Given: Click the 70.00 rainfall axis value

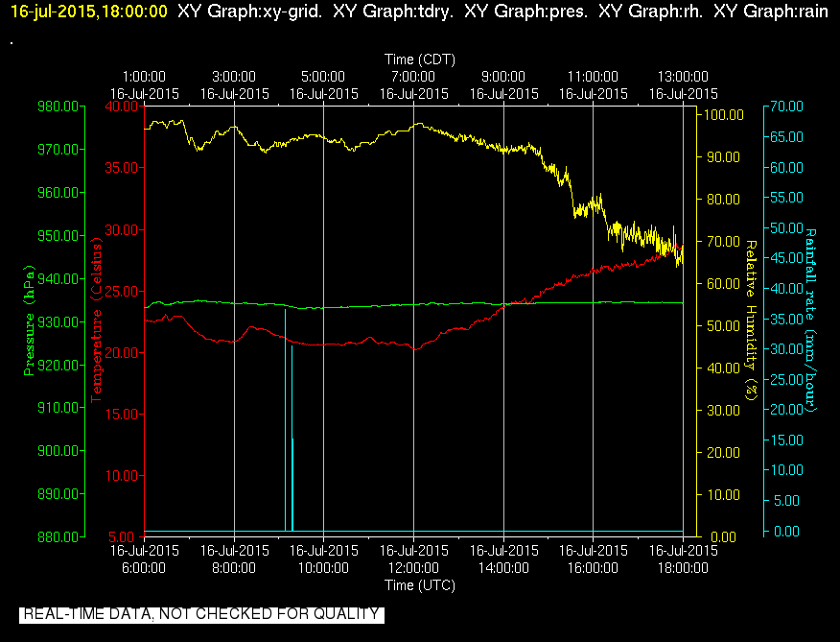Looking at the screenshot, I should [x=787, y=107].
